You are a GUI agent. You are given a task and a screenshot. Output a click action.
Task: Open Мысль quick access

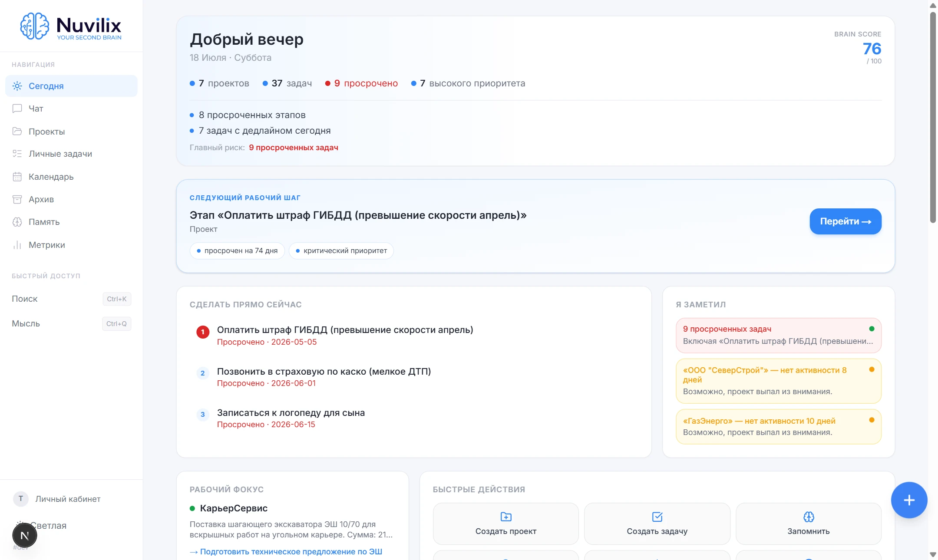(71, 323)
